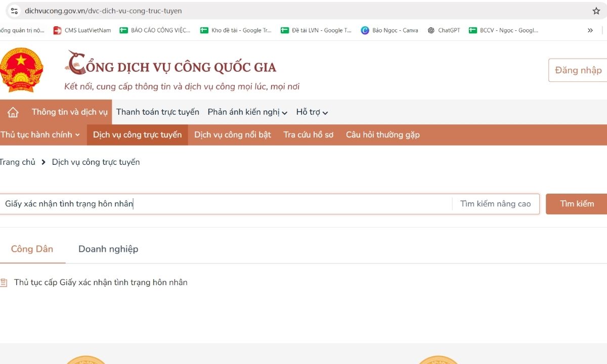Switch to Công Dân tab
The image size is (607, 364).
point(32,249)
